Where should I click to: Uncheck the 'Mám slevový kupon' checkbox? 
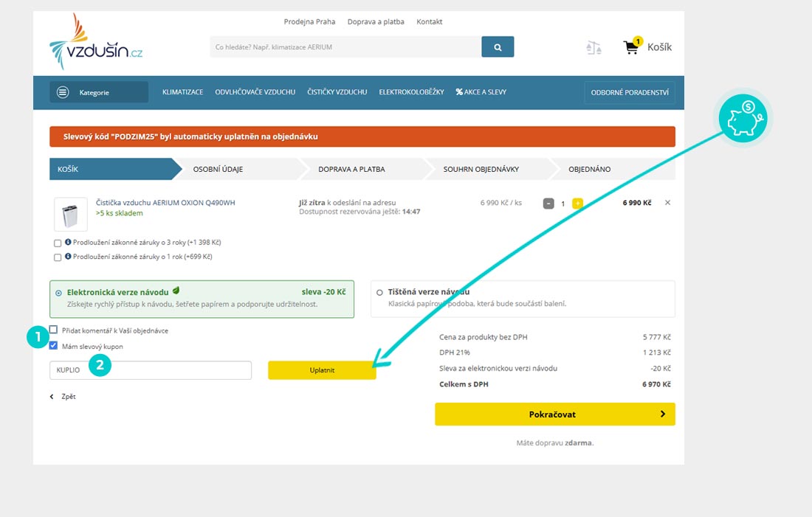coord(53,345)
